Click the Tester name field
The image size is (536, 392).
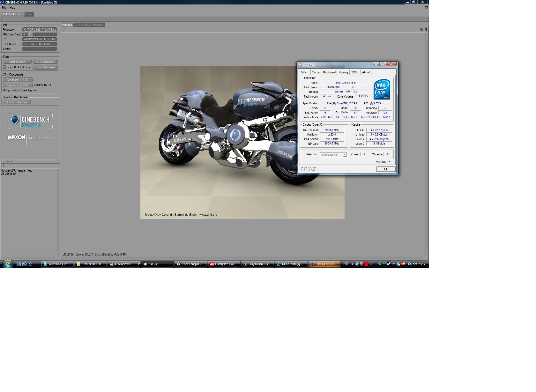click(40, 49)
